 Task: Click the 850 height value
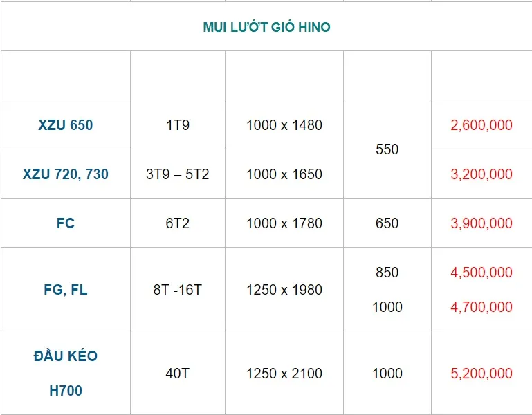pos(387,273)
